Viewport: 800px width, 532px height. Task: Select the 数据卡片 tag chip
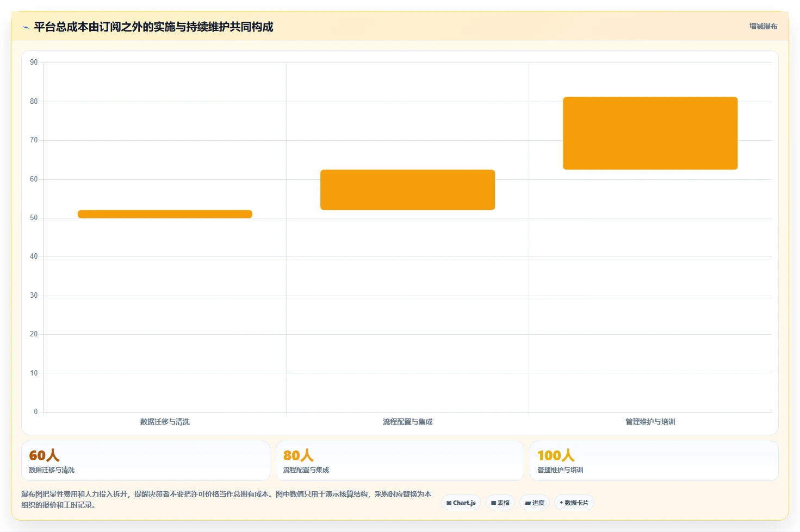pyautogui.click(x=574, y=503)
